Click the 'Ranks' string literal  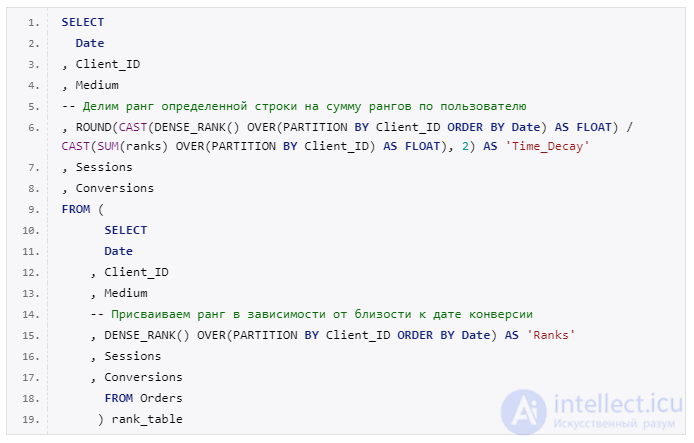(551, 335)
